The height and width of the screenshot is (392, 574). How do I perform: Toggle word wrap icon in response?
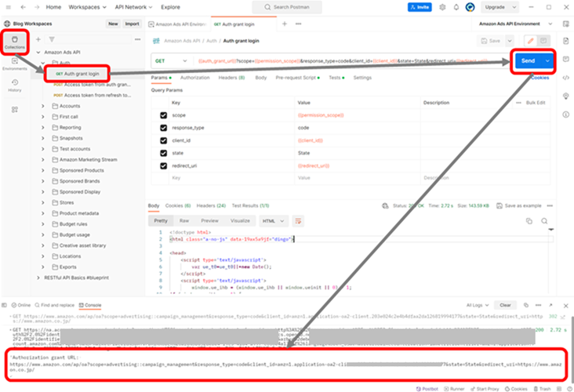[x=298, y=221]
